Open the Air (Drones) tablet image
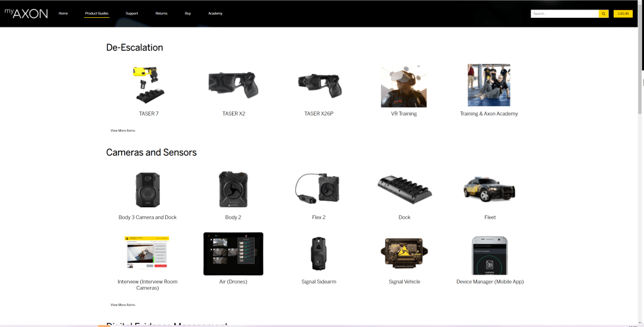644x327 pixels. (x=233, y=254)
